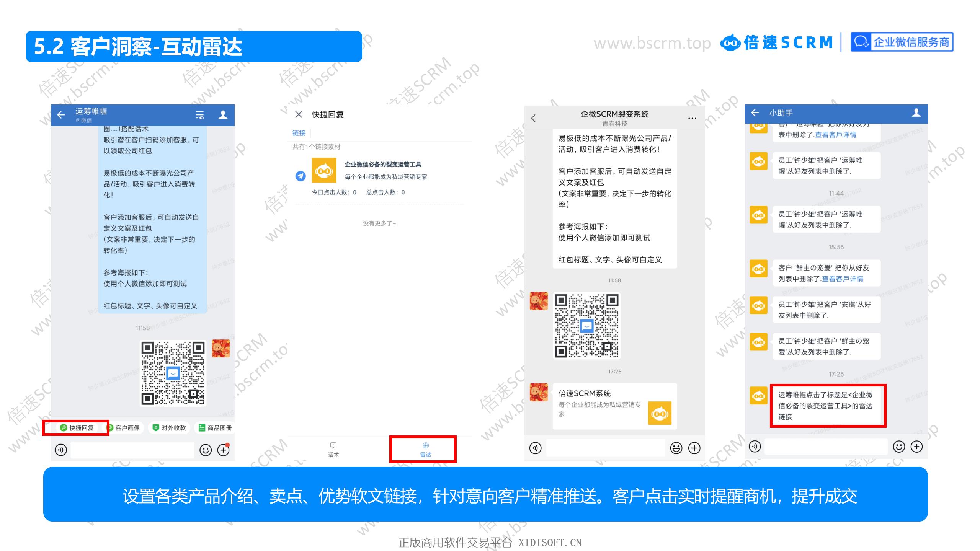
Task: Click the 倍速SCRM logo
Action: pos(776,42)
